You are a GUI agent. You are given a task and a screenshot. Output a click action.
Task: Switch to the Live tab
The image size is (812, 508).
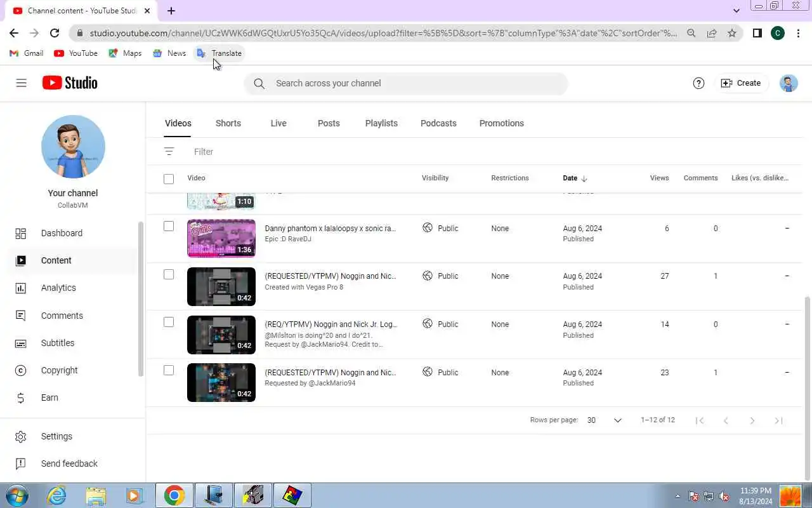[278, 123]
